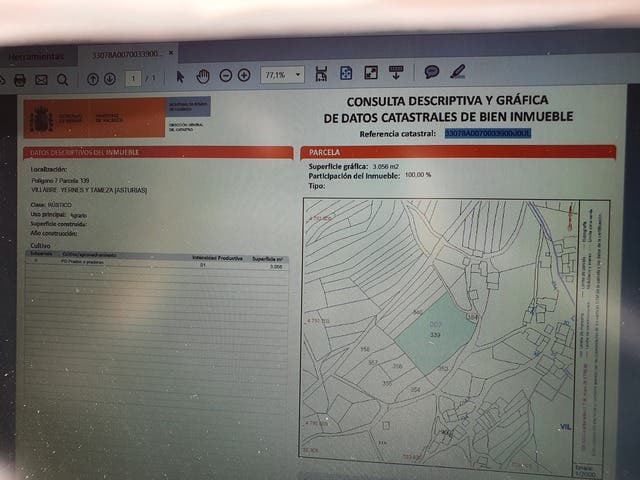This screenshot has height=480, width=640.
Task: Click the email envelope icon
Action: [41, 79]
